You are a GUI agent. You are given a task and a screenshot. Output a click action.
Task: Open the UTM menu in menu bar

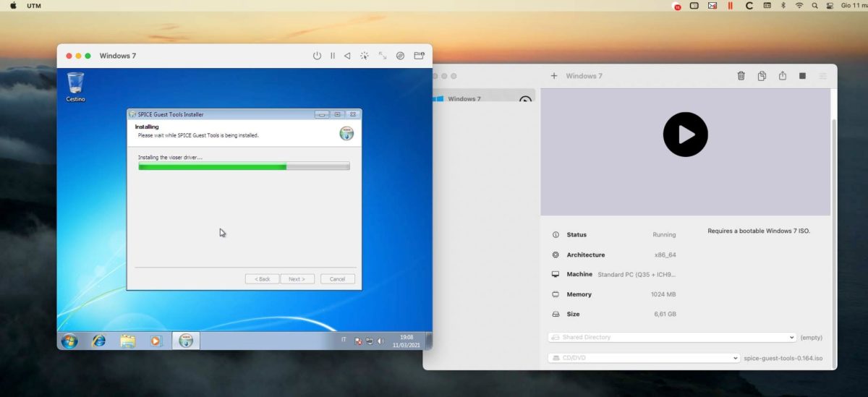(x=34, y=5)
